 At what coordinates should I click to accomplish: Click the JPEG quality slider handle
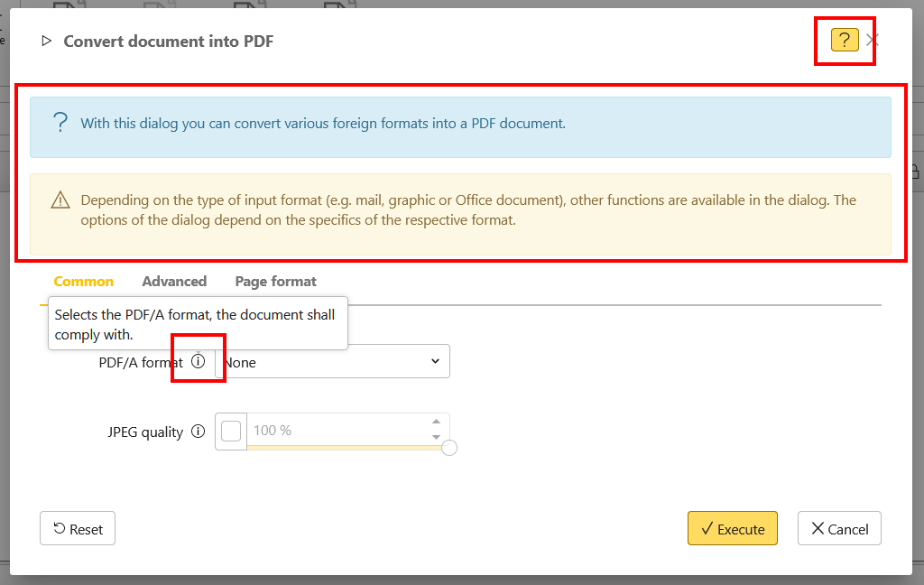coord(448,448)
